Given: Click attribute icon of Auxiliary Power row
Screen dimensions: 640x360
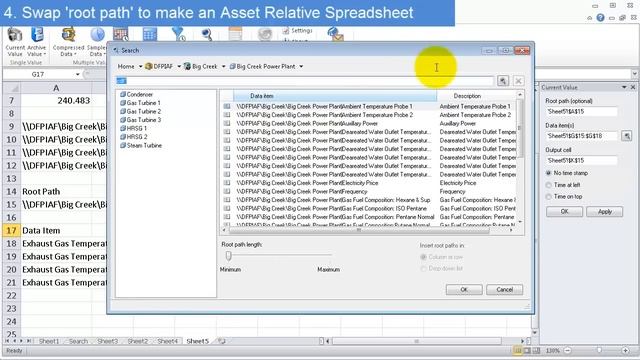Looking at the screenshot, I should point(227,123).
